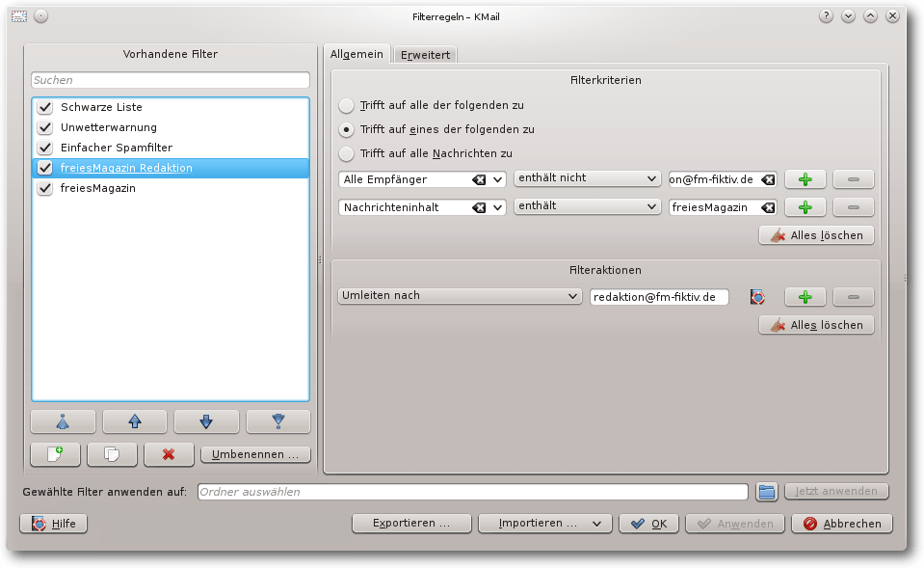This screenshot has width=924, height=568.
Task: Click the Exportieren button
Action: [x=411, y=524]
